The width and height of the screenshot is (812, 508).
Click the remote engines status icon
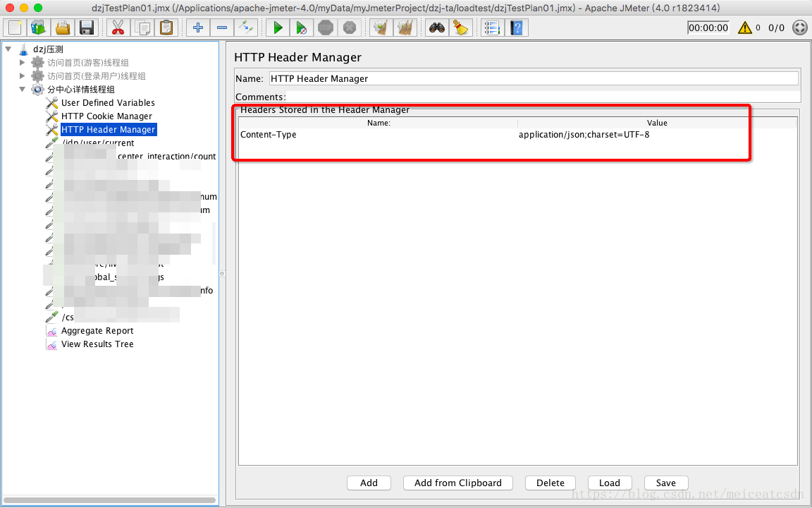click(800, 28)
